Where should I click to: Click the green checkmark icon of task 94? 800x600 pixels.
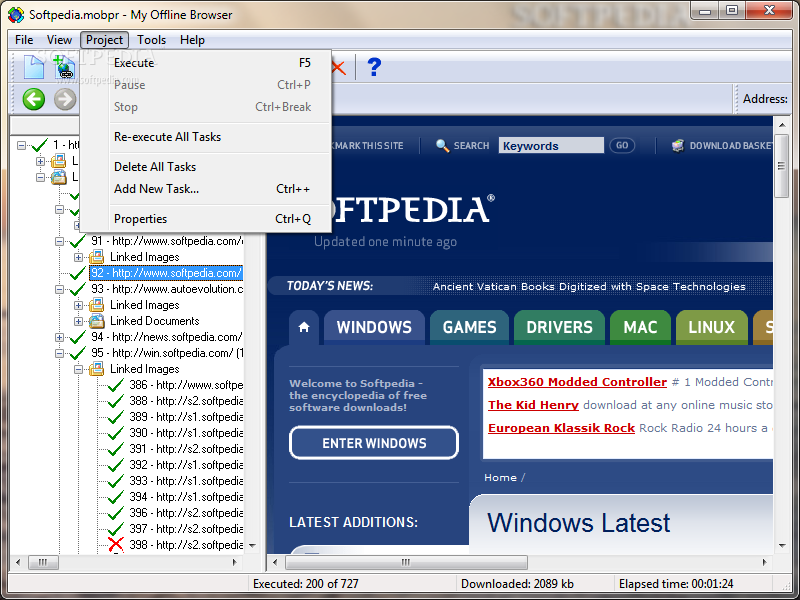pos(78,337)
